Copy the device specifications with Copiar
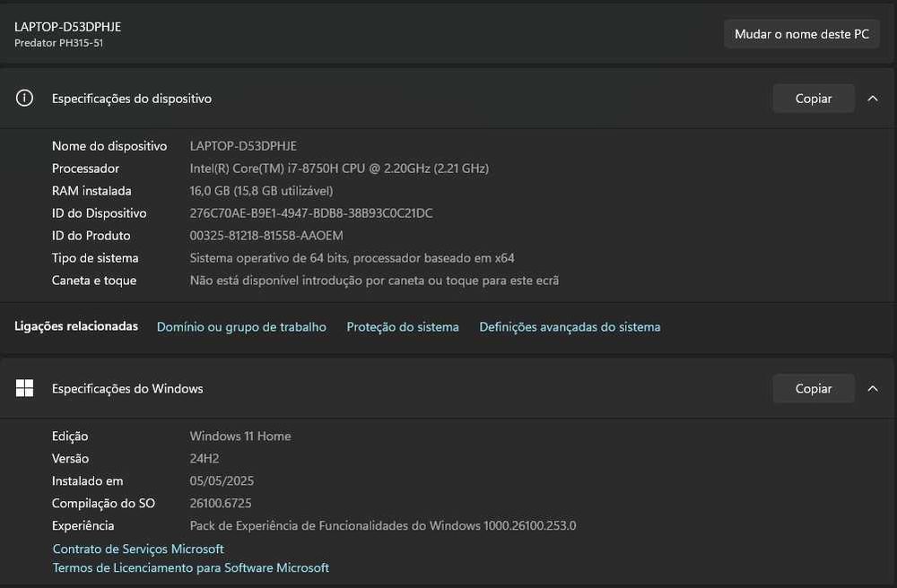This screenshot has height=588, width=897. tap(814, 99)
